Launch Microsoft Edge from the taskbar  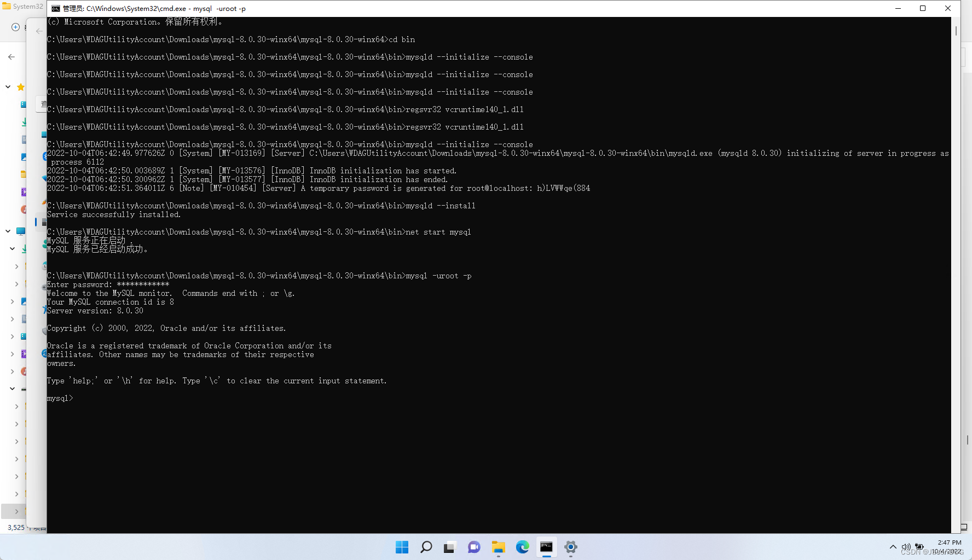click(523, 547)
